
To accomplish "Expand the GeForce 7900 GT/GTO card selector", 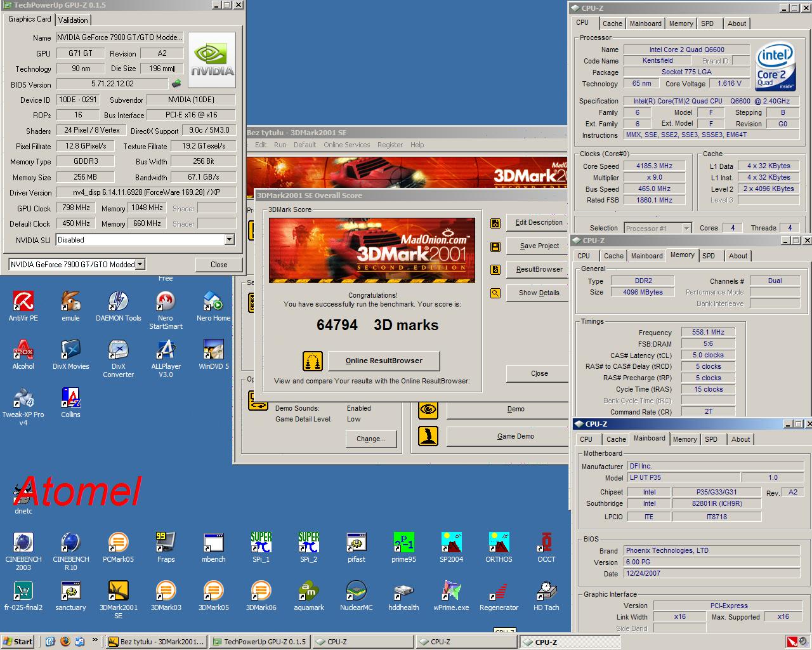I will coord(140,265).
